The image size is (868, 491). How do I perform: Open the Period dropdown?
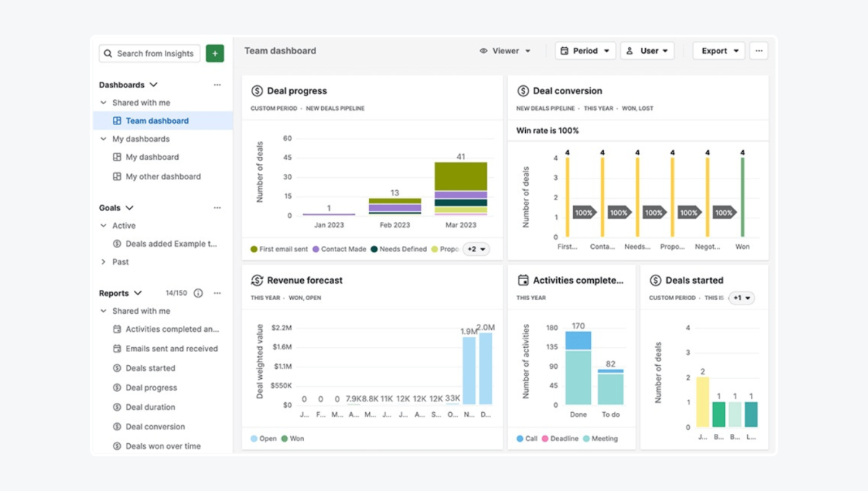[x=585, y=51]
